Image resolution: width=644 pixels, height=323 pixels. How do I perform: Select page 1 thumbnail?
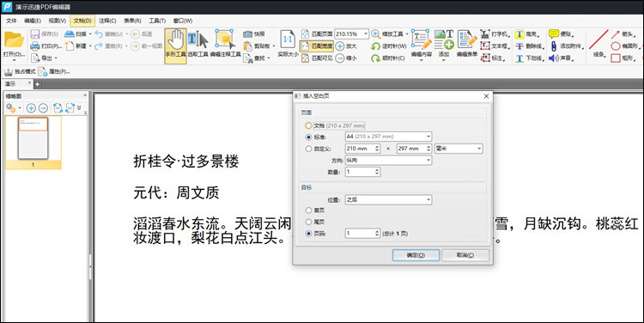point(33,143)
